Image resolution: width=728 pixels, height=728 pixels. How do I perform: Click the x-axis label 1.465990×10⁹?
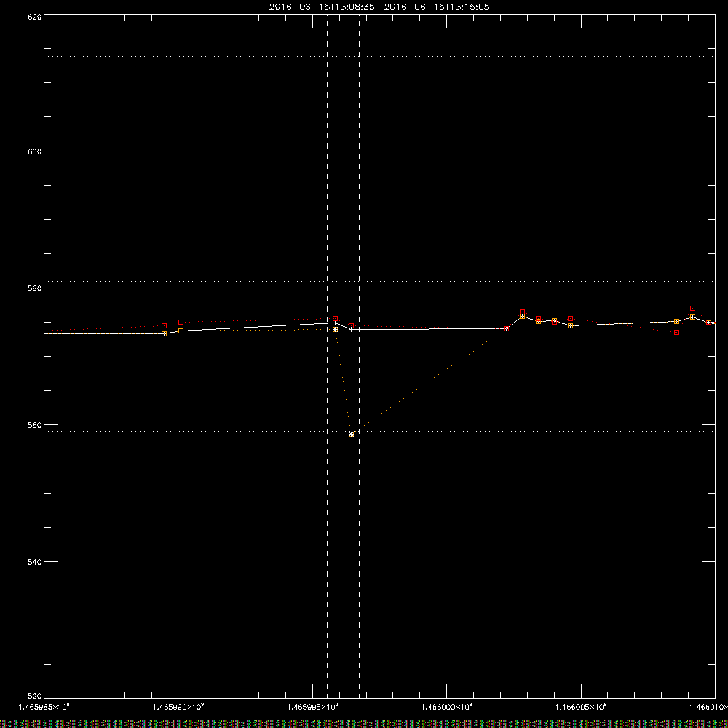point(178,707)
